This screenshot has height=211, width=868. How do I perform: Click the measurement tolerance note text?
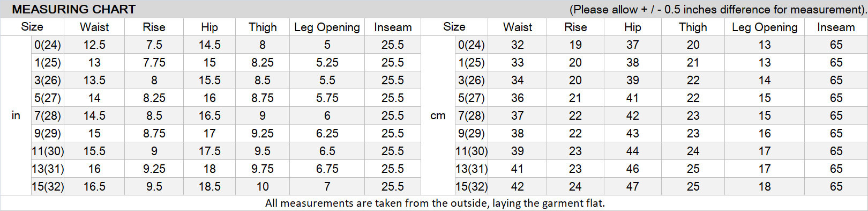717,9
